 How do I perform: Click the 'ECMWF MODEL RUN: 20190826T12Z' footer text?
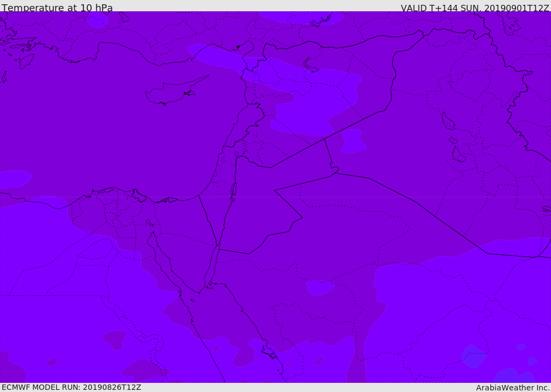[x=72, y=387]
